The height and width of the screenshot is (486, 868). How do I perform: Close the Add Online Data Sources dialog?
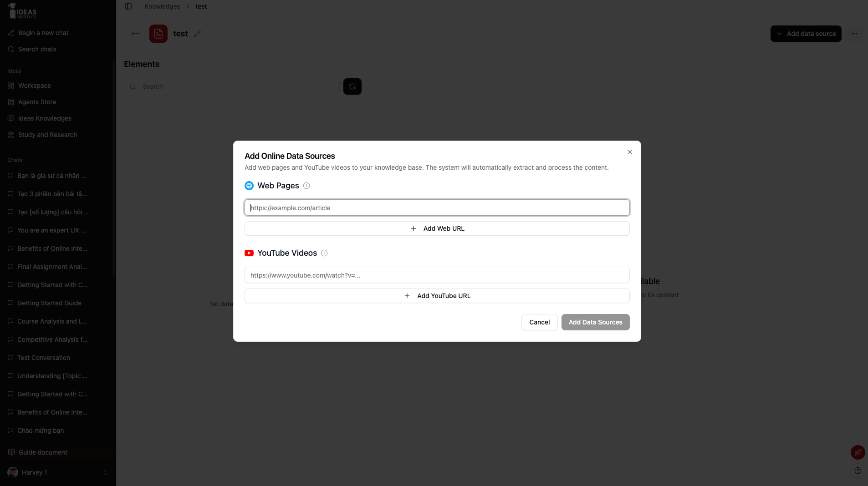[630, 152]
